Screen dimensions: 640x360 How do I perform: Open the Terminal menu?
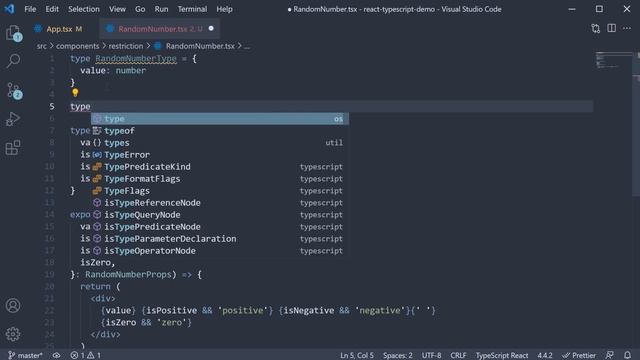coord(192,9)
